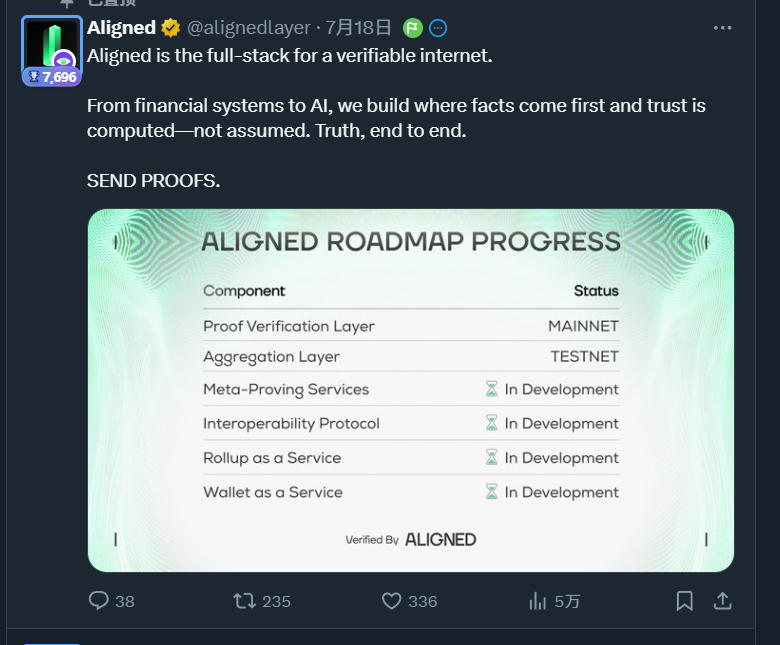The height and width of the screenshot is (645, 780).
Task: Open the post's three-dot more menu
Action: click(x=722, y=28)
